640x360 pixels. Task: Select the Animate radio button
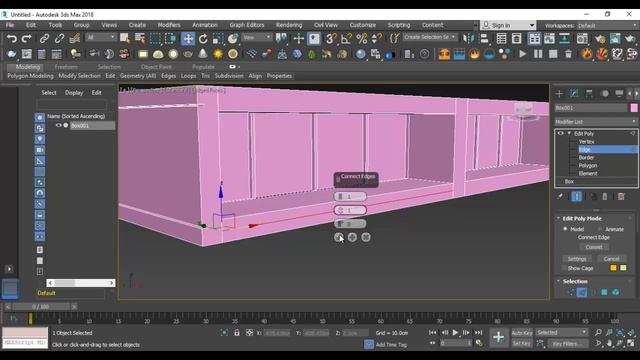(600, 229)
